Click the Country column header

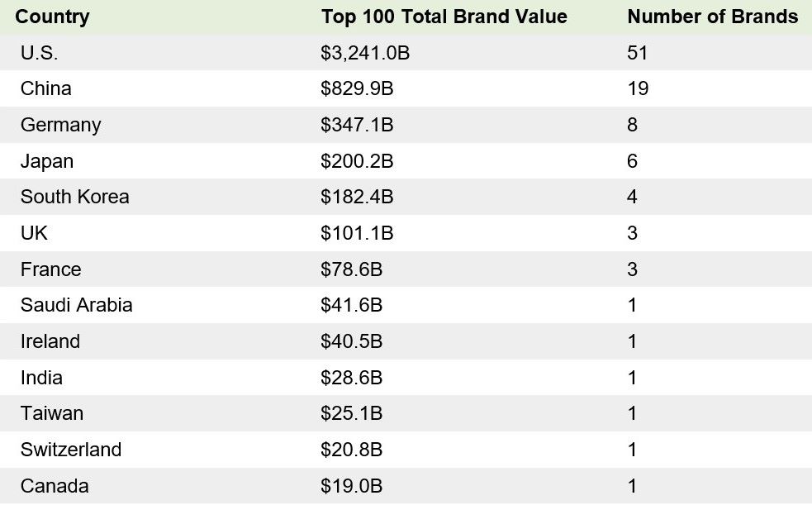click(52, 17)
